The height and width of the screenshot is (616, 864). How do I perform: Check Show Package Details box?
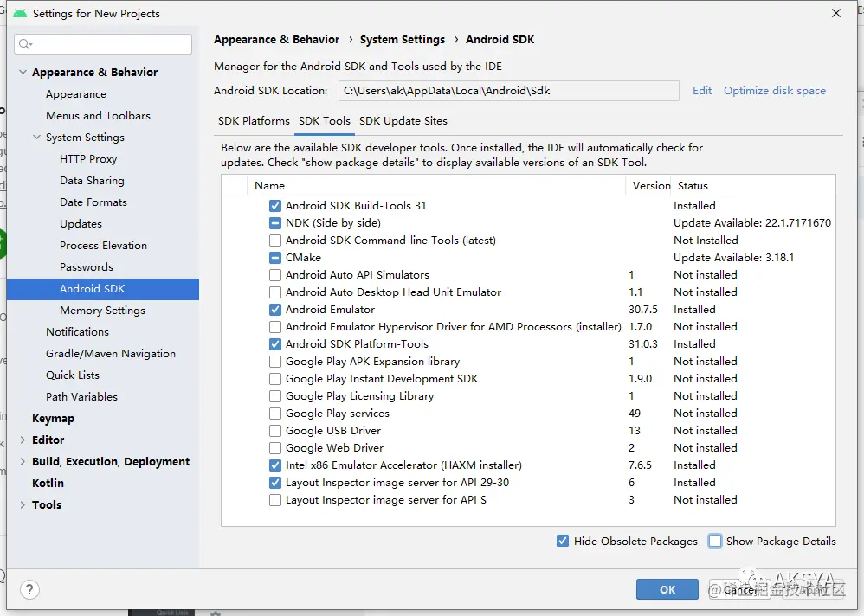[715, 541]
